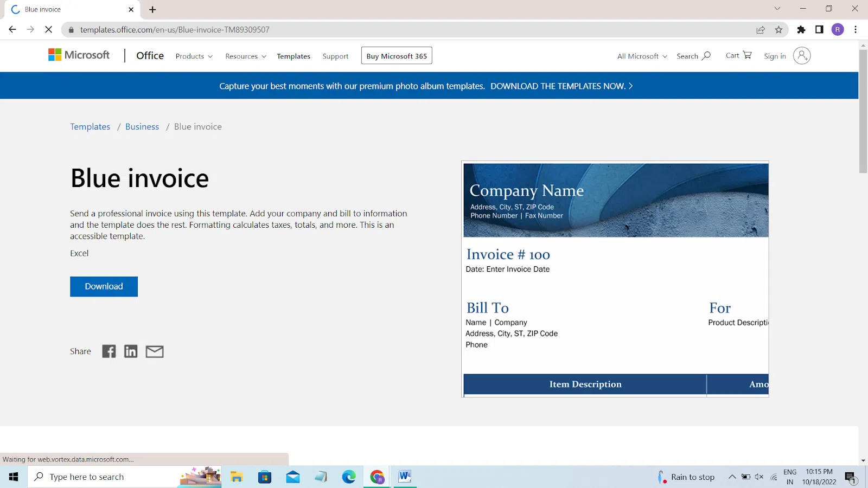Switch ENG IN input language

[790, 477]
